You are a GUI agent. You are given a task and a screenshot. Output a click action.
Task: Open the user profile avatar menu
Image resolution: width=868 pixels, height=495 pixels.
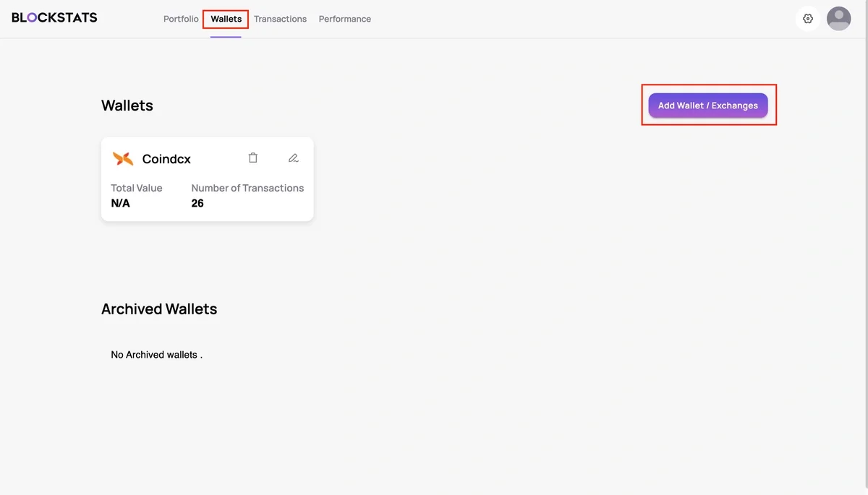[838, 18]
